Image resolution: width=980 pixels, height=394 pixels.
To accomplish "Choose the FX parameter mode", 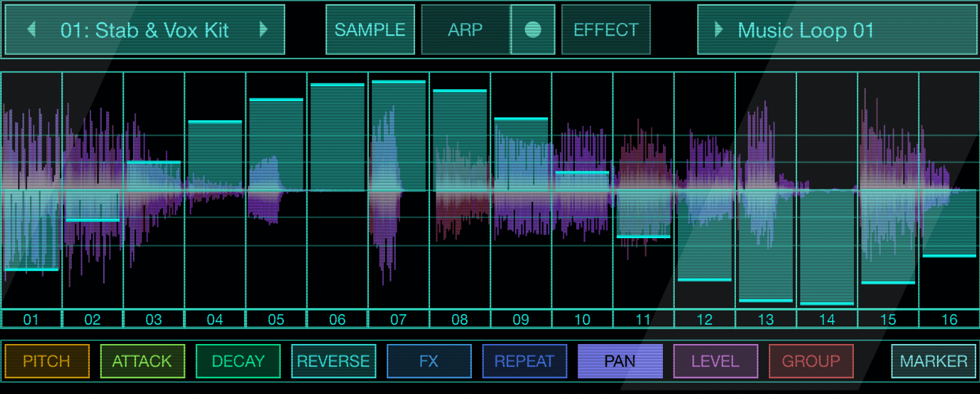I will click(x=429, y=361).
